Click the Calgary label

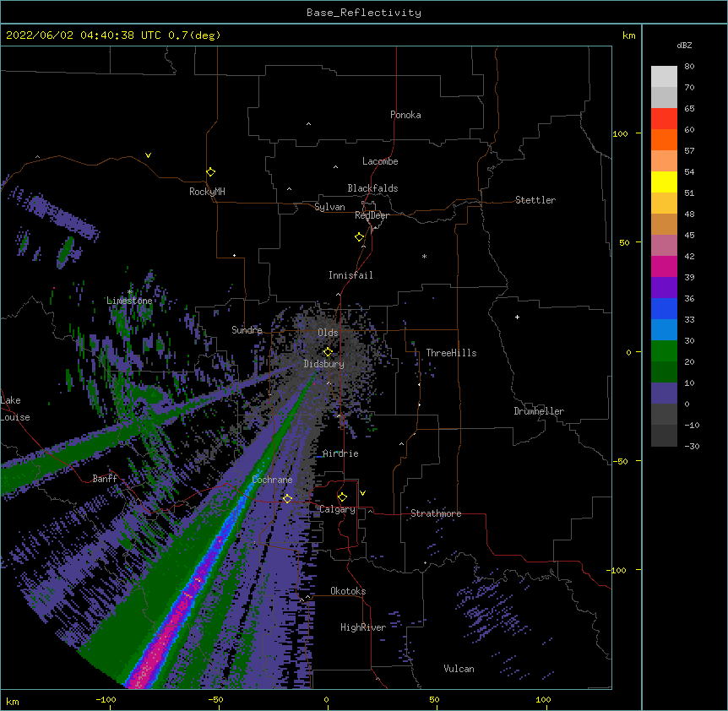[x=337, y=509]
